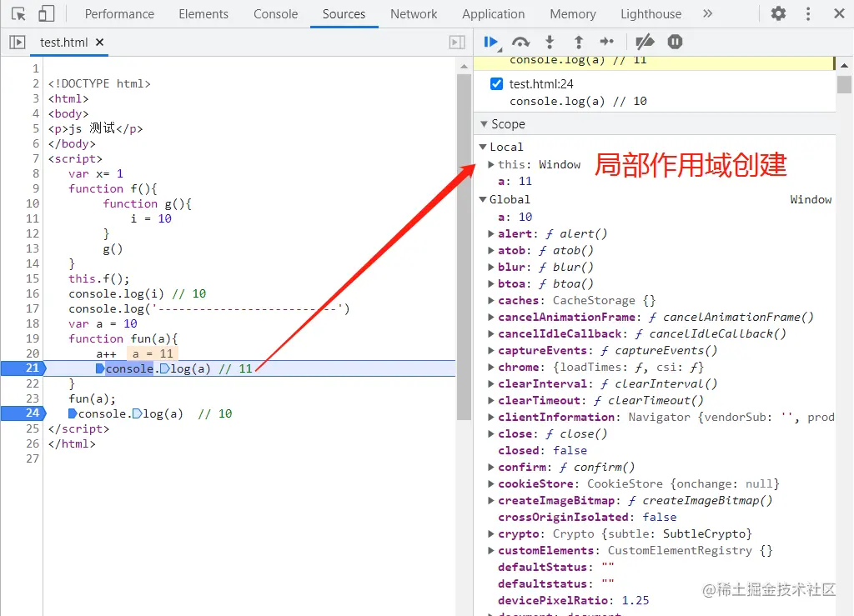Expand the clientInformation Navigator entry

(x=490, y=417)
